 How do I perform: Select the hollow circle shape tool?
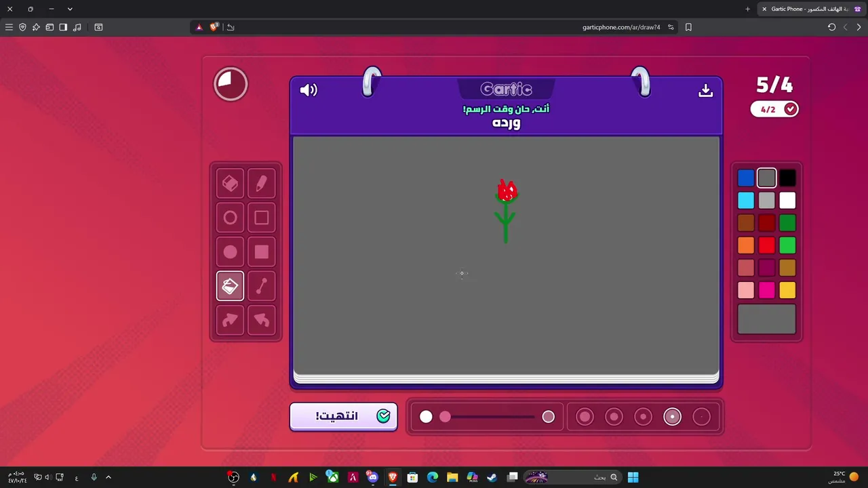230,218
